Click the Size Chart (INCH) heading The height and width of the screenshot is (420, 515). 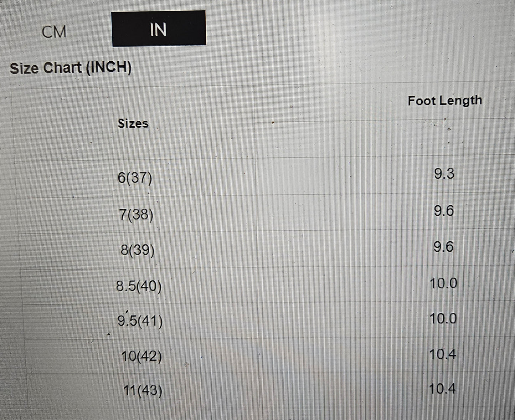(x=71, y=67)
